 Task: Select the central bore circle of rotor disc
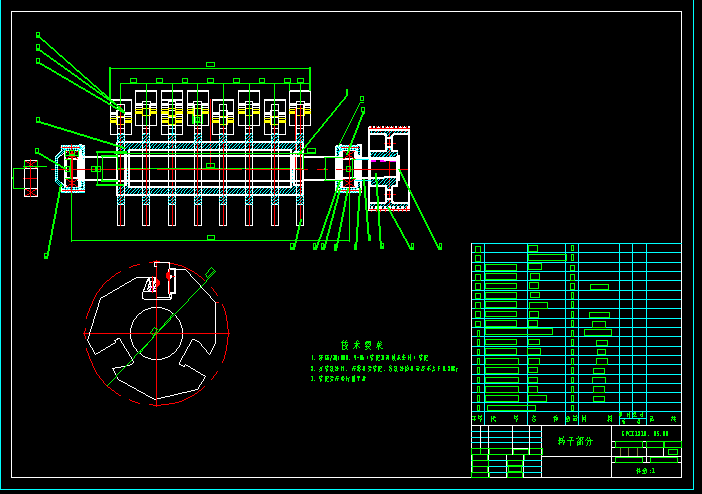pos(156,334)
